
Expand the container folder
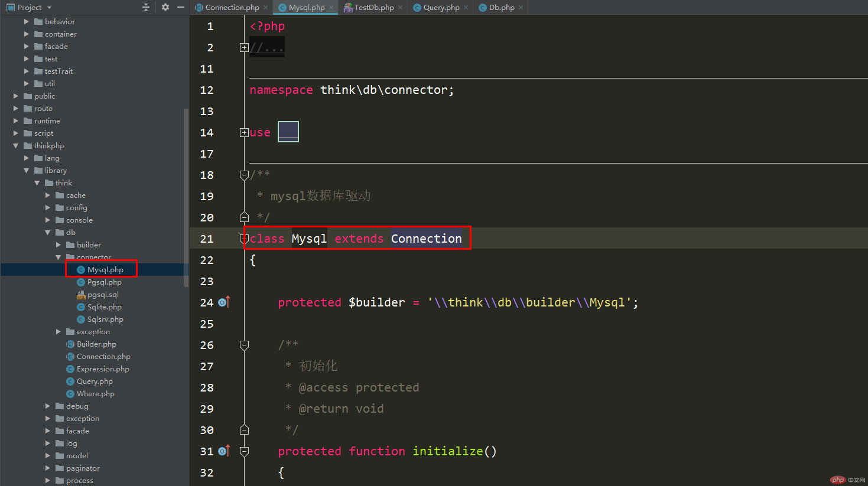[26, 34]
